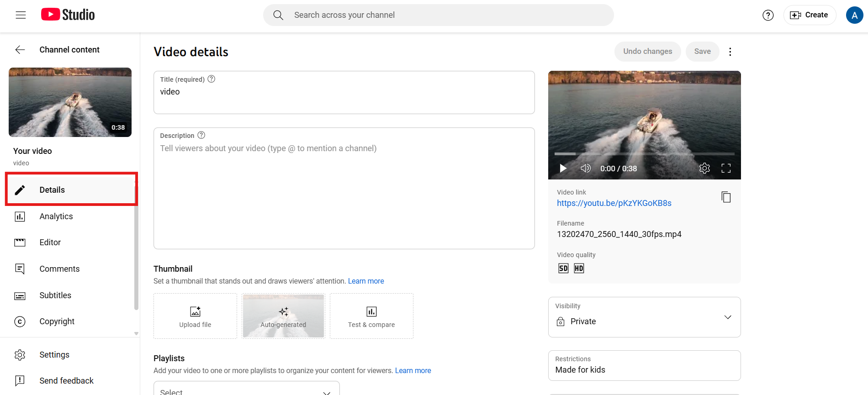Click the Private lock icon
Image resolution: width=868 pixels, height=395 pixels.
pyautogui.click(x=561, y=321)
